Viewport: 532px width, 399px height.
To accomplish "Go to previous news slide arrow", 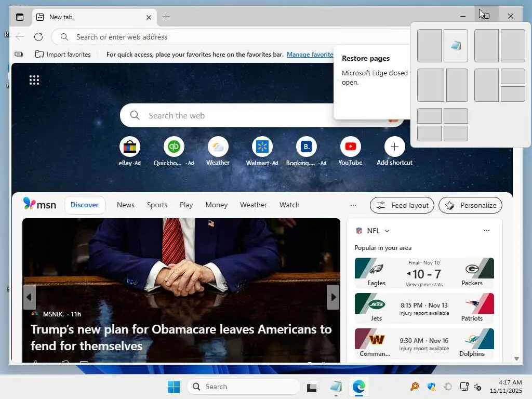I will 29,297.
